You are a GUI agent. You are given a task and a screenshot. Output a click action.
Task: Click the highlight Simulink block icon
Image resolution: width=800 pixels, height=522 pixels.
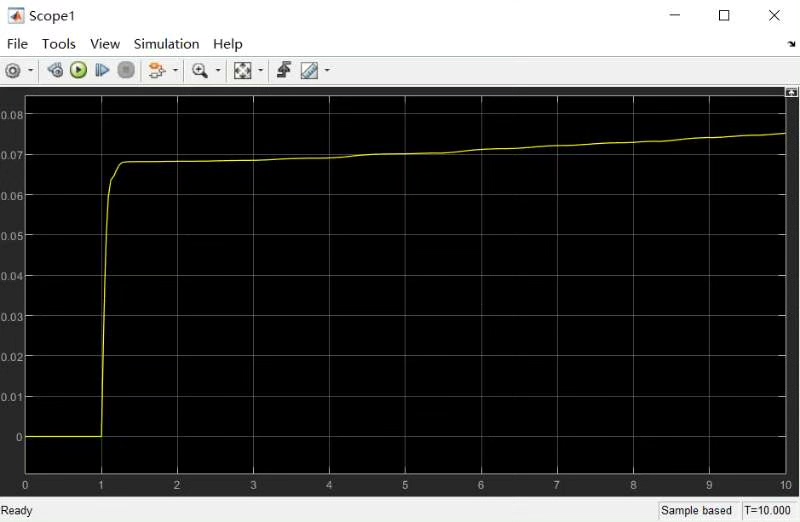[x=157, y=70]
